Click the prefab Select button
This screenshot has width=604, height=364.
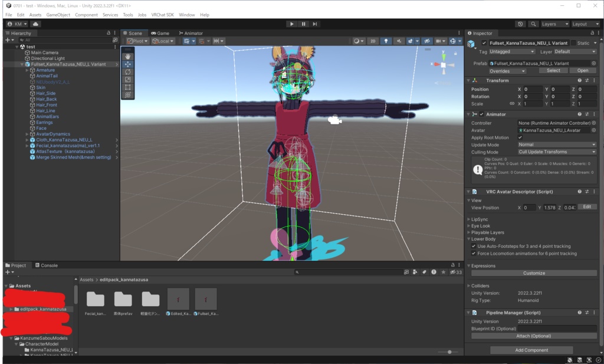pyautogui.click(x=553, y=71)
